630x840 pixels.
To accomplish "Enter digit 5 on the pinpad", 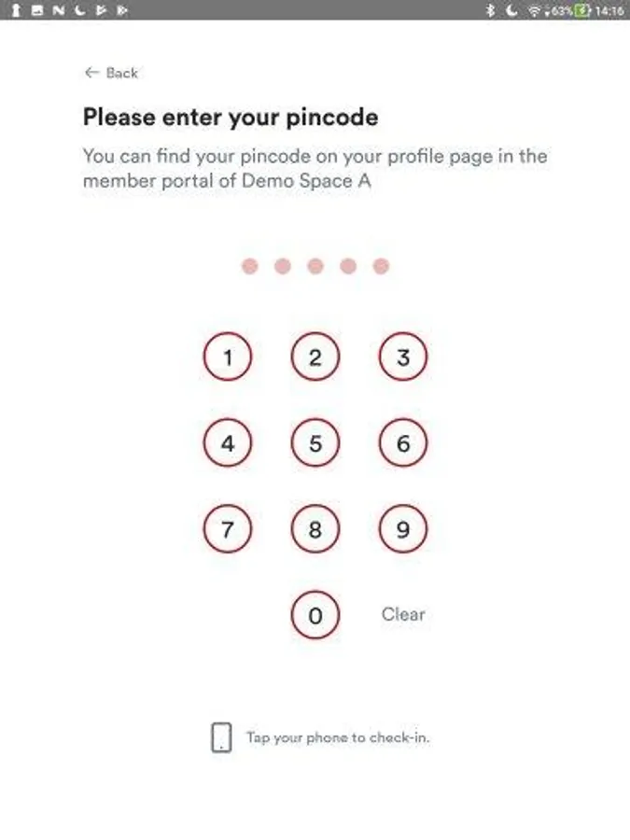I will click(315, 443).
